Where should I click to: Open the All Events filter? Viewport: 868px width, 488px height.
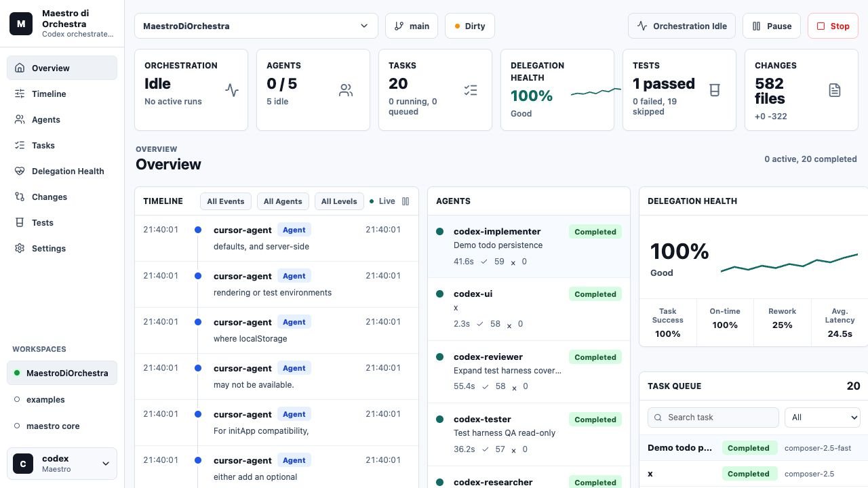coord(226,201)
